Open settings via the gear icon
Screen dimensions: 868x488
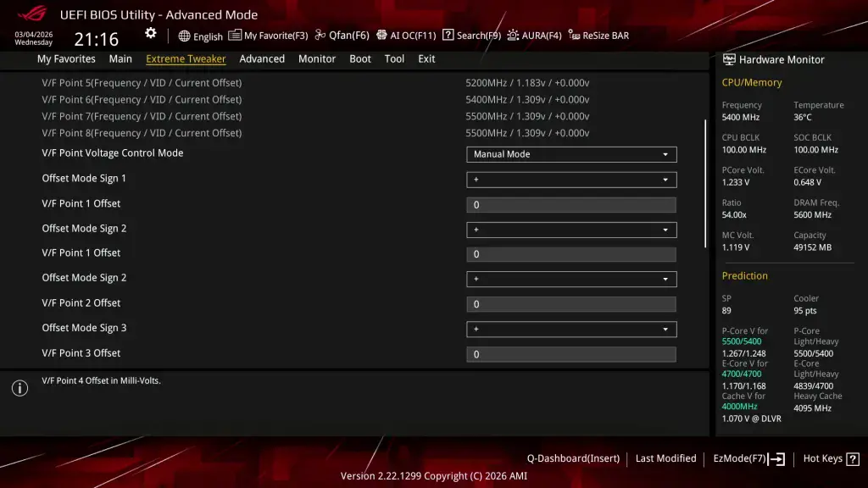151,34
